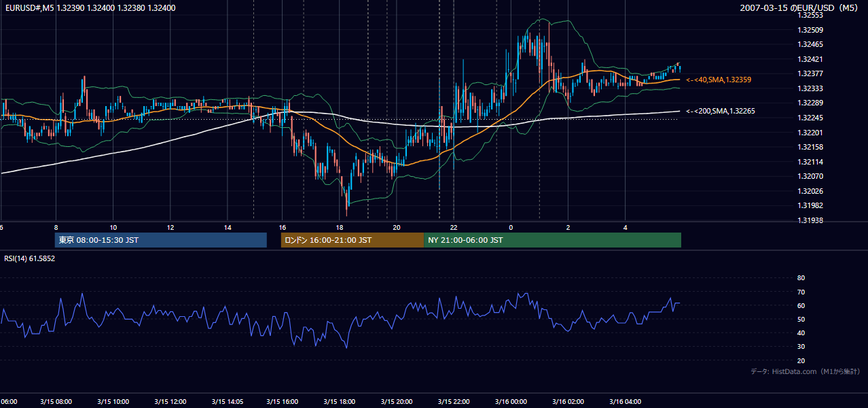
Task: Click bottom timestamp 3/15 18:00
Action: tap(340, 401)
